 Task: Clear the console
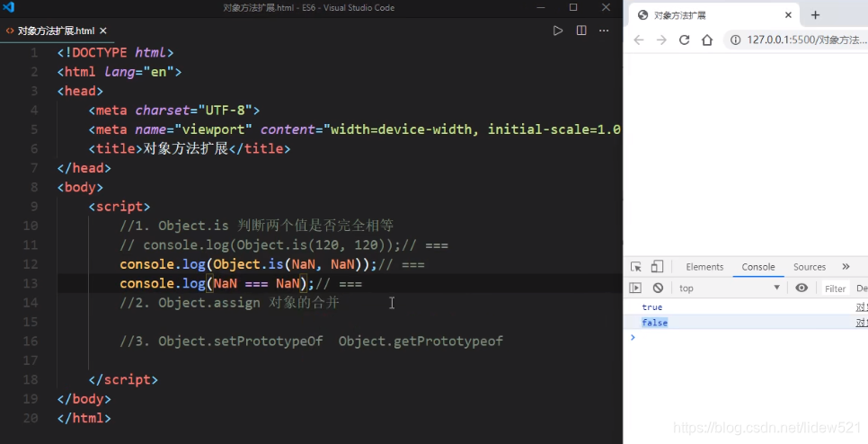click(x=658, y=288)
